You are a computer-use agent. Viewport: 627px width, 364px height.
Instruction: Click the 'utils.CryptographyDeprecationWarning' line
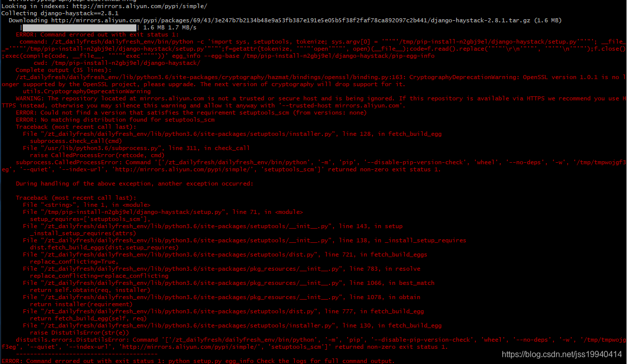tap(87, 91)
